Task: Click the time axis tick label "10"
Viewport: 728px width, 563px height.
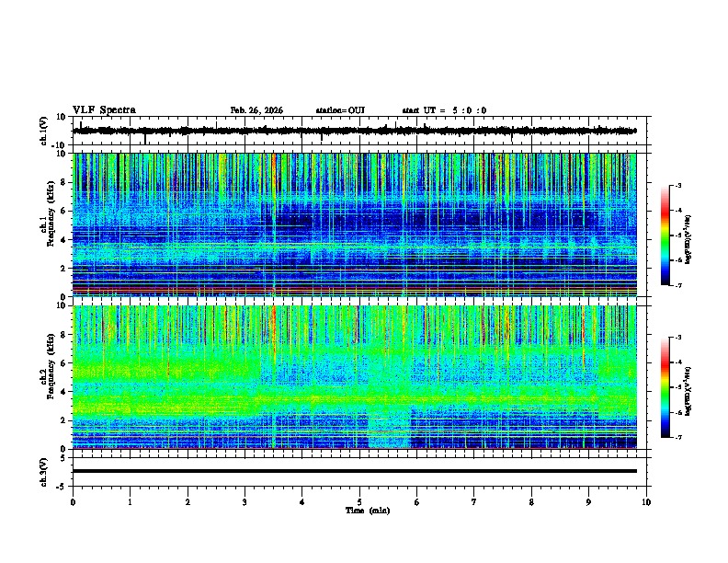Action: click(646, 502)
